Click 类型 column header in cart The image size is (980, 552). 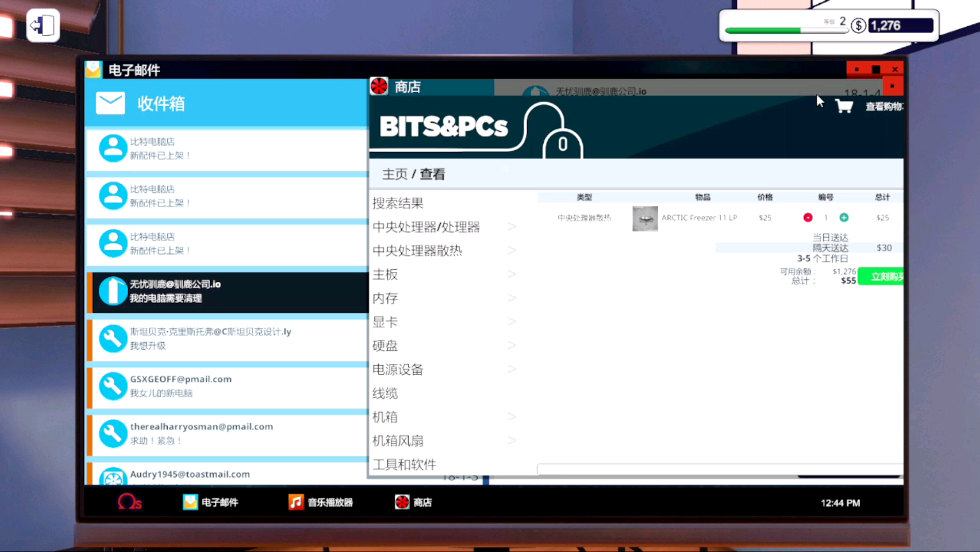[x=584, y=197]
